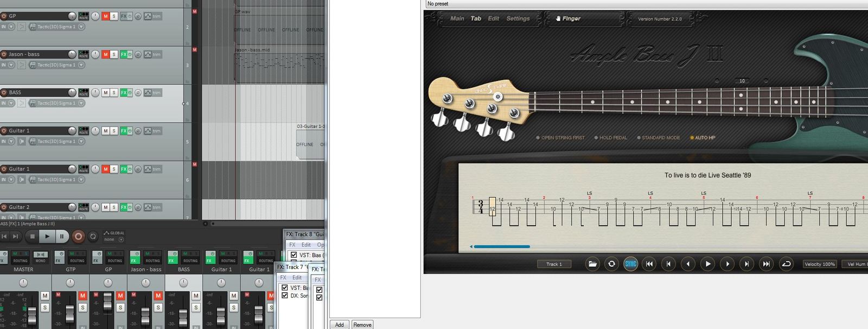Open envelope panel of BASS track

tap(148, 93)
